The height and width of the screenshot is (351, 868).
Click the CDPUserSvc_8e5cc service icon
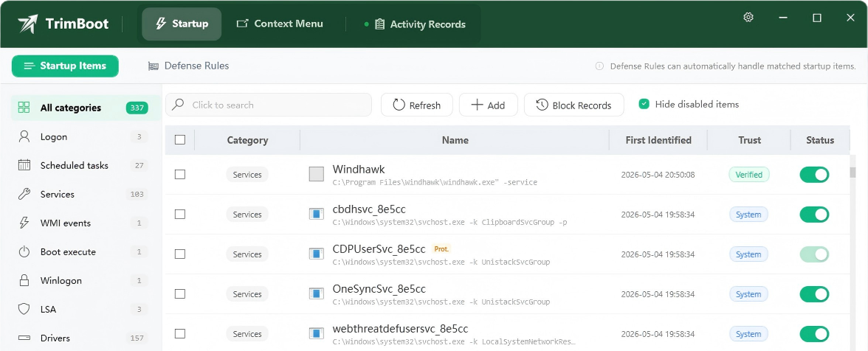[x=316, y=254]
